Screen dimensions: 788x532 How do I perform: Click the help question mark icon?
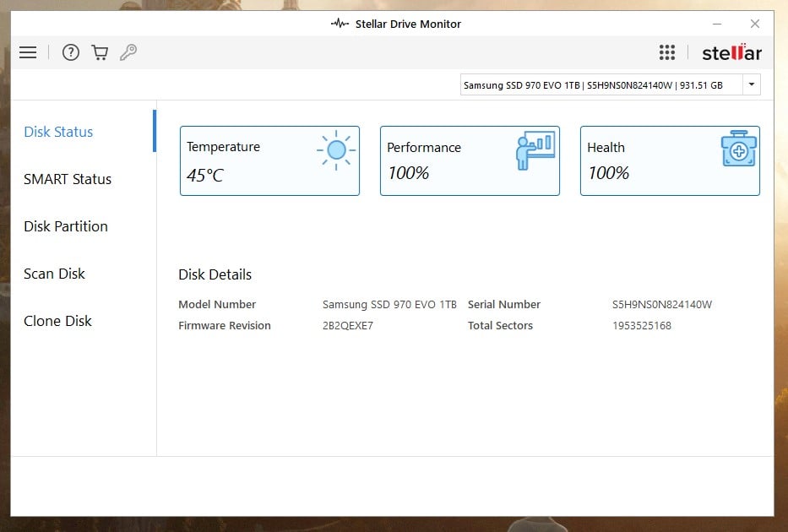pos(71,52)
